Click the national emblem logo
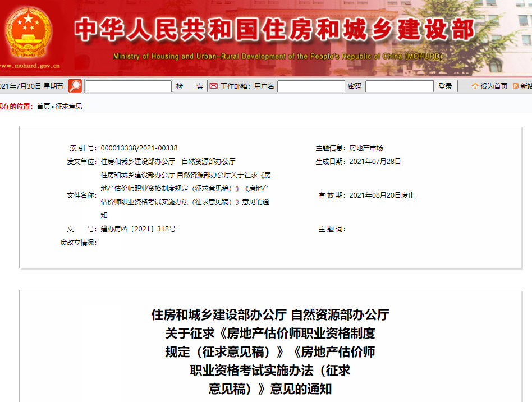532x402 pixels. [27, 31]
